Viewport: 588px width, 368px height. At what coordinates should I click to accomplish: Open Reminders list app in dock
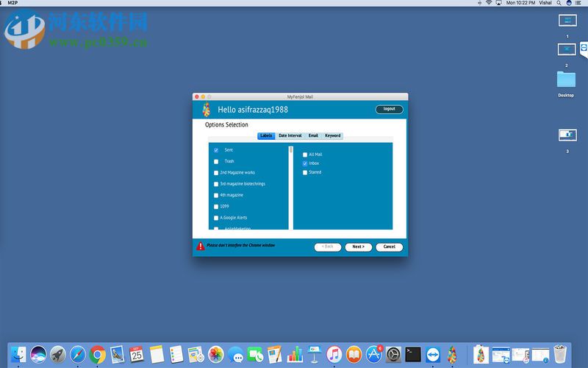(176, 355)
